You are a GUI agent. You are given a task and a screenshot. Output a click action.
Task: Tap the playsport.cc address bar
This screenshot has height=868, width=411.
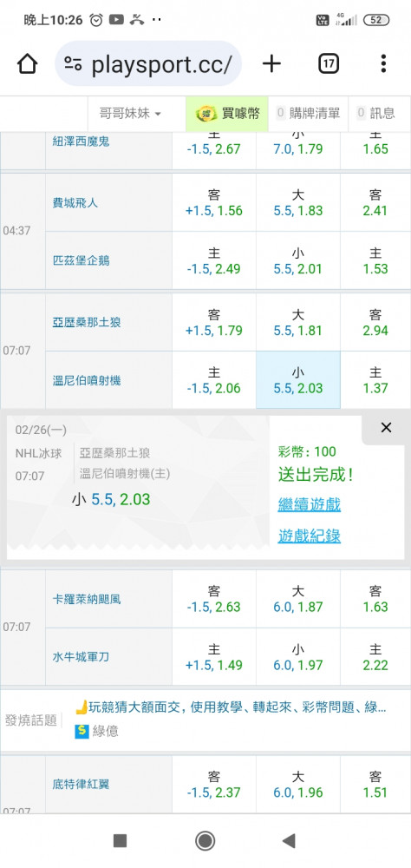coord(148,63)
